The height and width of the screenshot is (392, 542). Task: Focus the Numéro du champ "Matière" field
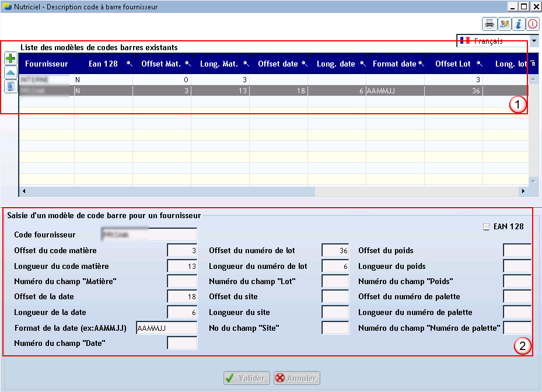(182, 281)
